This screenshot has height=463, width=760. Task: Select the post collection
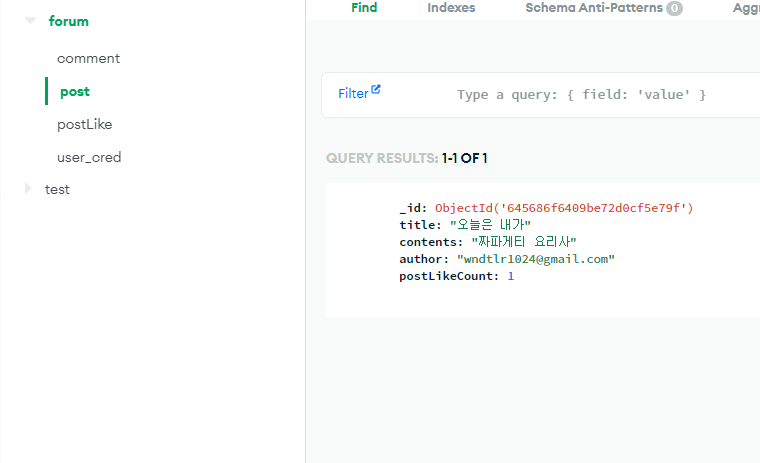pos(75,92)
